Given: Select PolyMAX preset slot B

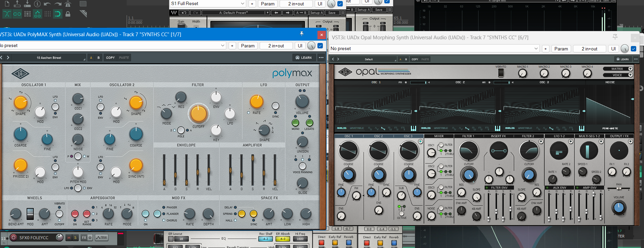Looking at the screenshot, I should pos(99,58).
